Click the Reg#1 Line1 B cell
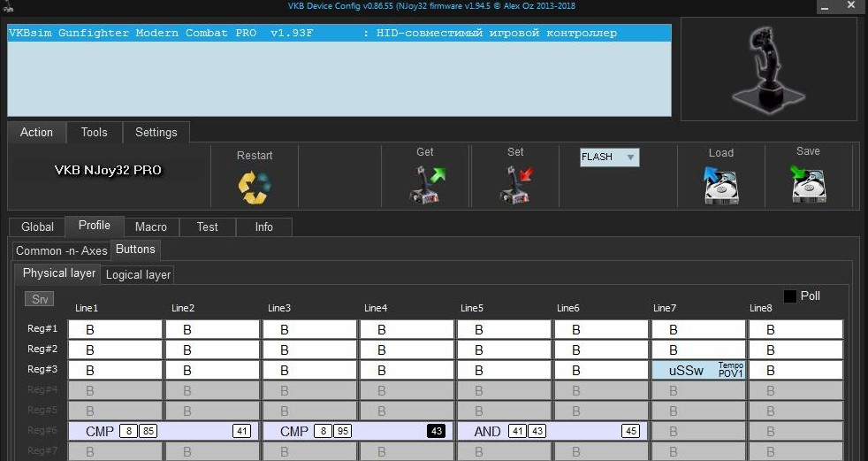This screenshot has width=868, height=461. (115, 330)
